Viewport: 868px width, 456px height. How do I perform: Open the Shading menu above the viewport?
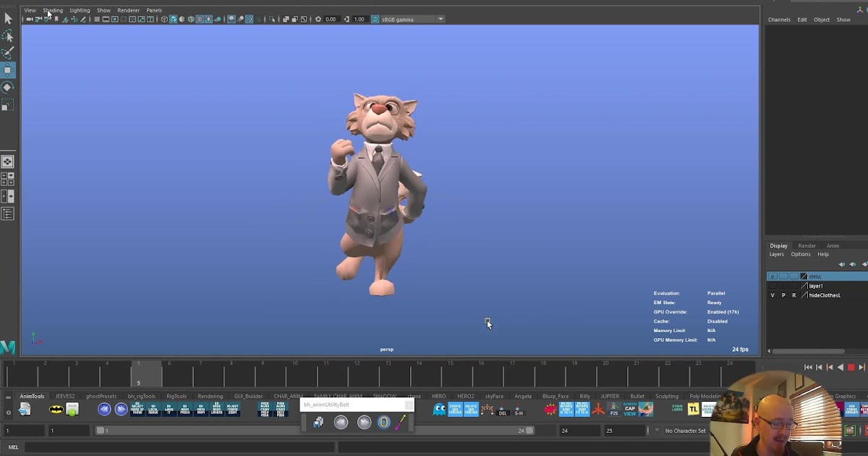coord(52,9)
